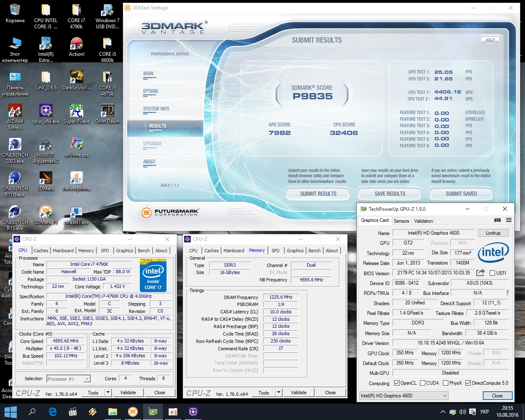Open Windows Start button
This screenshot has width=525, height=420.
click(10, 412)
